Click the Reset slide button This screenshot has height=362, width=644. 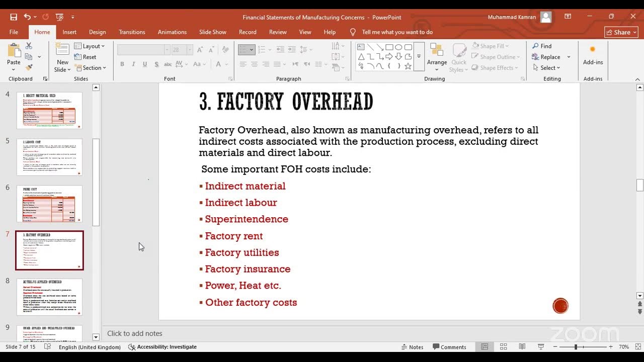(86, 57)
